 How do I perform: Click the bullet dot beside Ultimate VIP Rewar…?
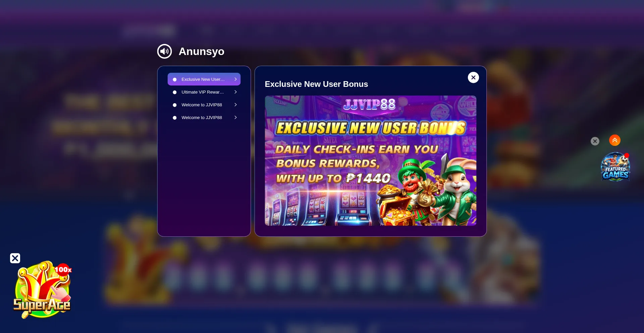coord(174,92)
